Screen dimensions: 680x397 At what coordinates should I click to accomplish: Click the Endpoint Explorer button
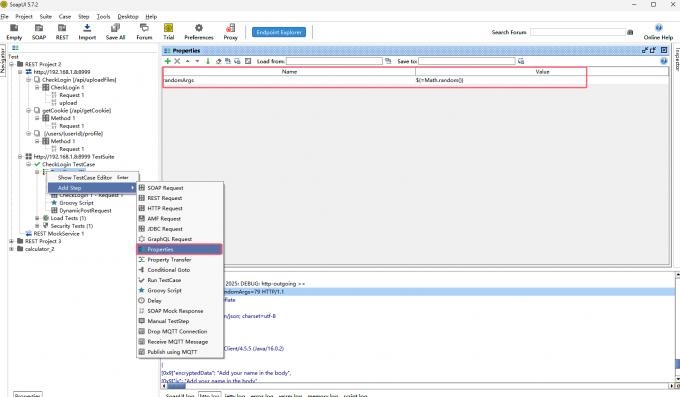tap(279, 32)
